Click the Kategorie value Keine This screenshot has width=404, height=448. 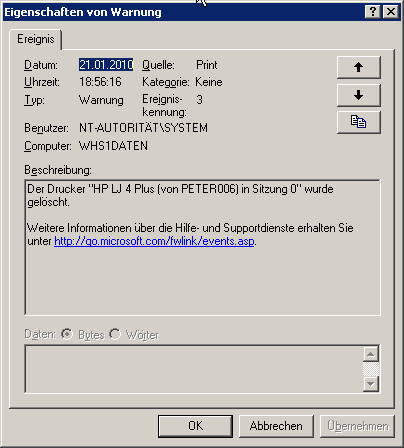[x=209, y=82]
